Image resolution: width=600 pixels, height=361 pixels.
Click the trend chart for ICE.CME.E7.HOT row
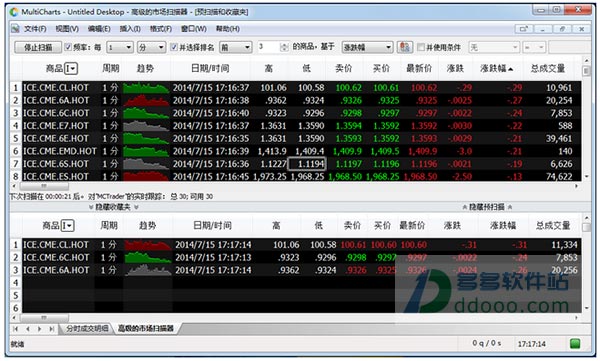pyautogui.click(x=146, y=126)
